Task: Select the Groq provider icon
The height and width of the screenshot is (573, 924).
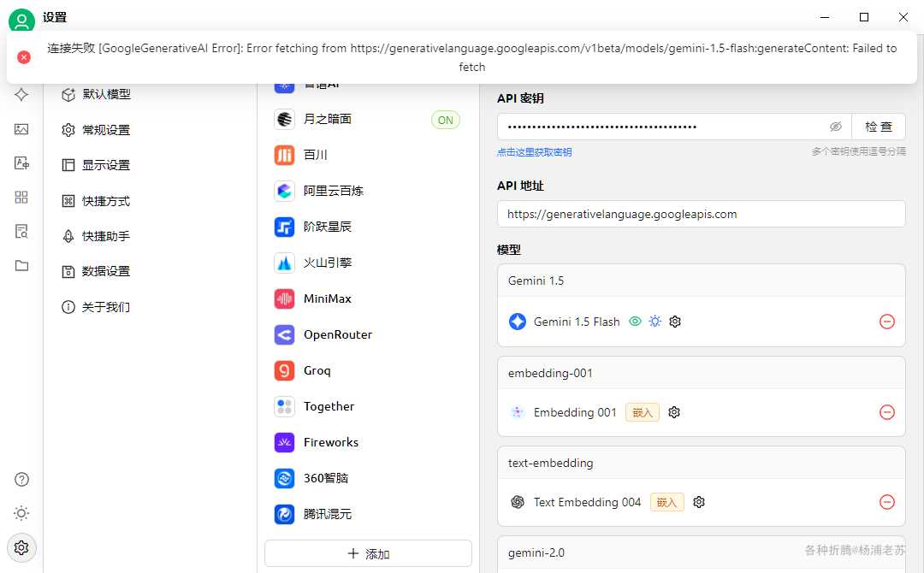Action: (285, 371)
